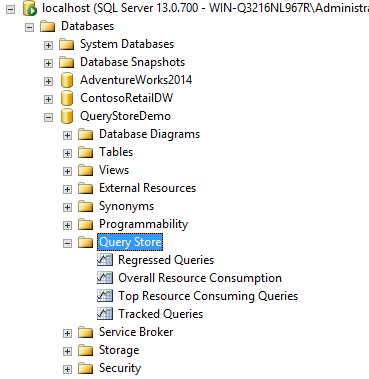The image size is (369, 379).
Task: Expand the AdventureWorks2014 database node
Action: pos(48,81)
